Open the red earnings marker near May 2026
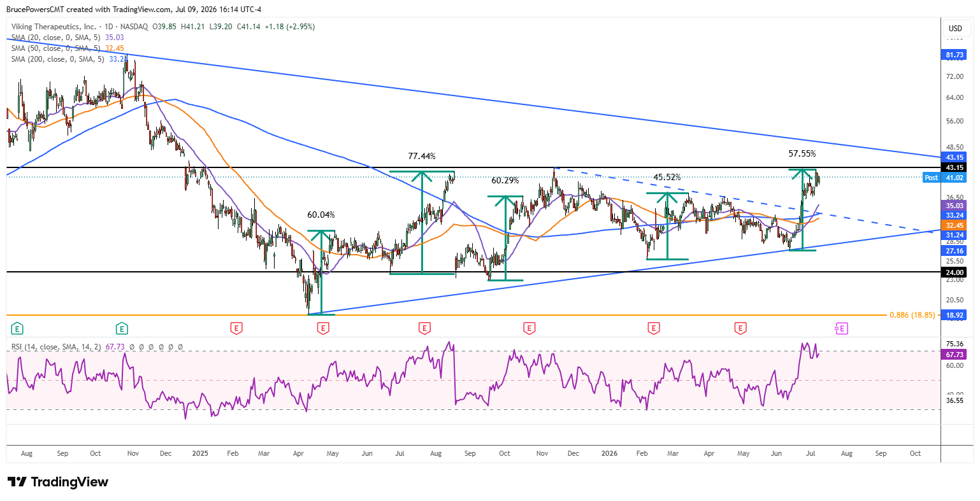Screen dimensions: 980x501 pyautogui.click(x=740, y=328)
